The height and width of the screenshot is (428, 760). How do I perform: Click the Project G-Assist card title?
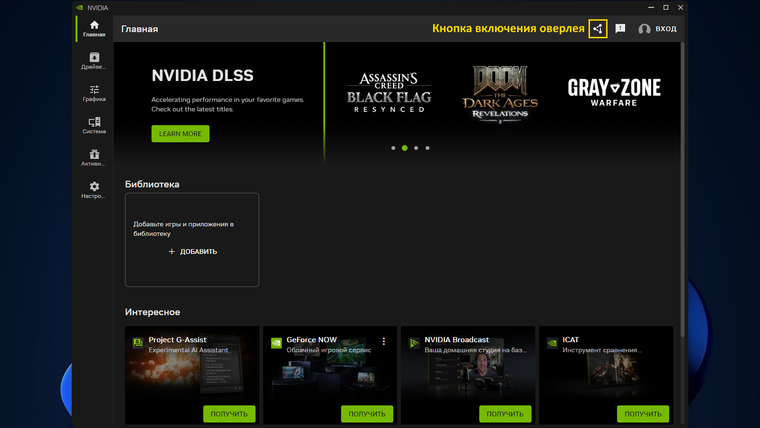tap(177, 340)
